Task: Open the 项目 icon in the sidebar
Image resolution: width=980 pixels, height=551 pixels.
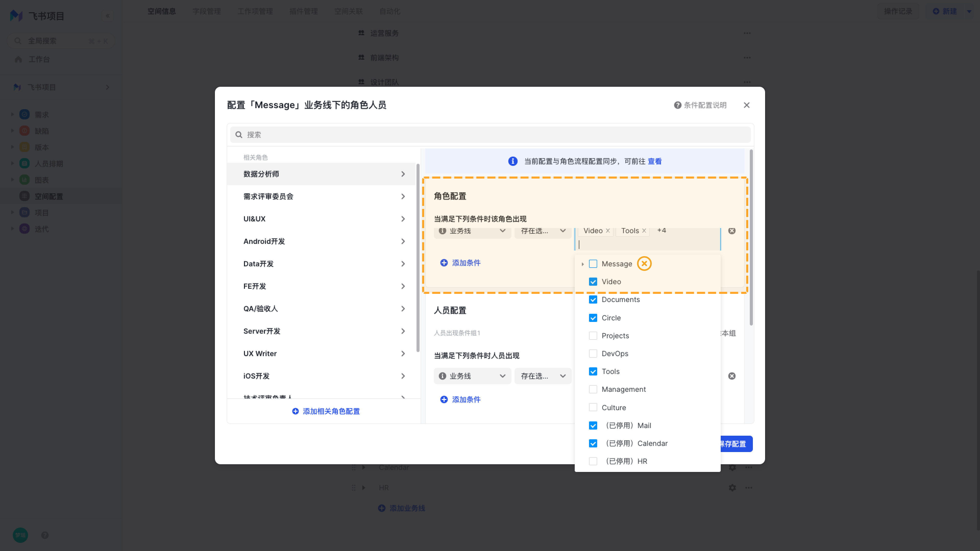Action: [24, 212]
